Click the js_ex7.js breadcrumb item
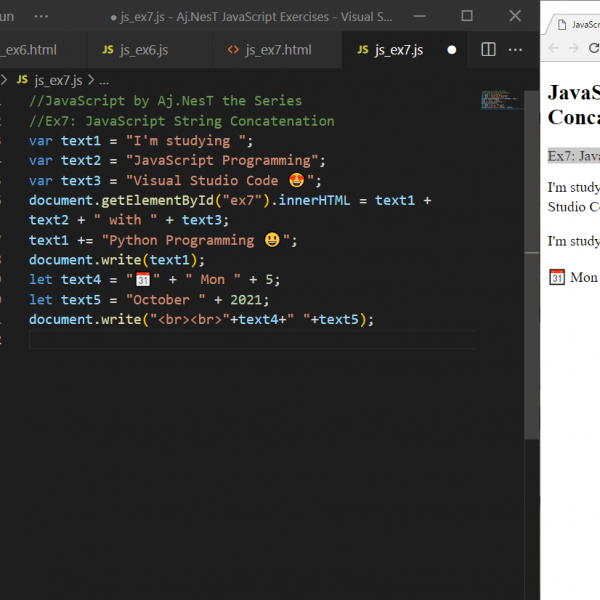 pyautogui.click(x=60, y=81)
